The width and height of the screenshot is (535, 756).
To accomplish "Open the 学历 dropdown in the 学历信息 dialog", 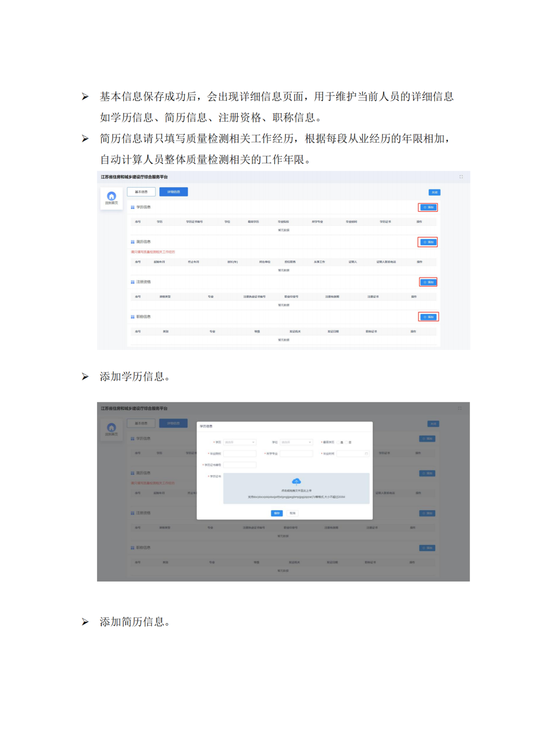I will [x=240, y=442].
